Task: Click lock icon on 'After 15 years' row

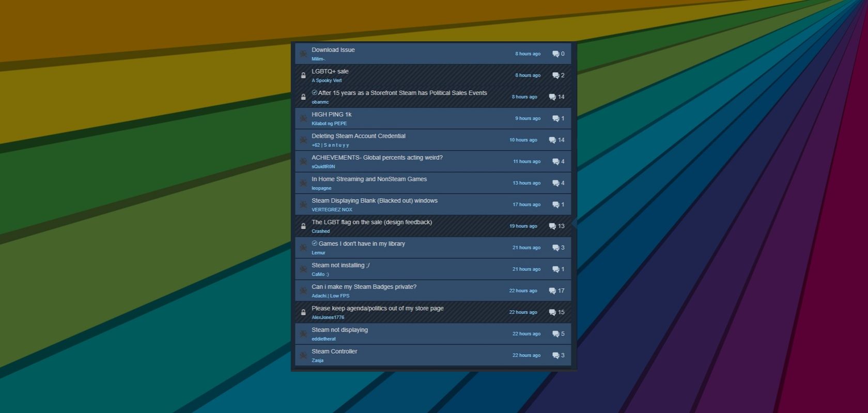Action: pos(303,97)
